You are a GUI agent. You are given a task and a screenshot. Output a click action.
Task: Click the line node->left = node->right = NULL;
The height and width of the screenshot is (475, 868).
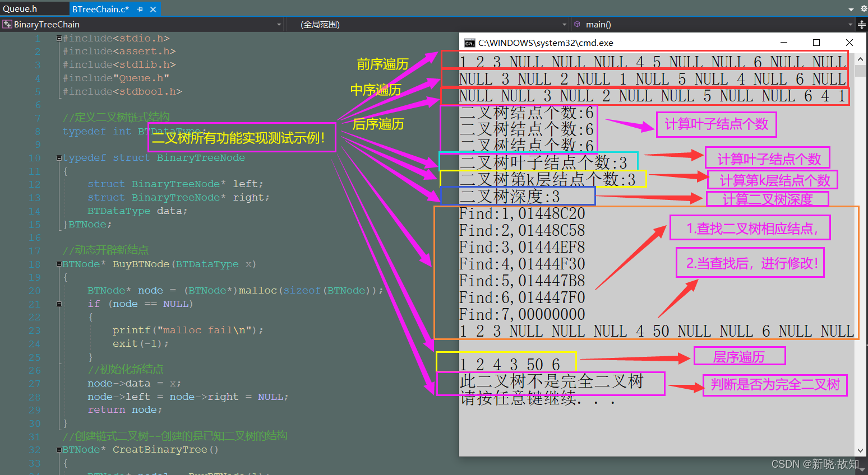[x=188, y=397]
